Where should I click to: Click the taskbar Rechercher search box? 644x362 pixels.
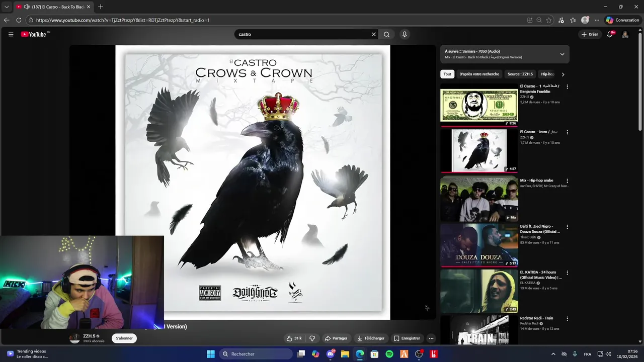[256, 354]
